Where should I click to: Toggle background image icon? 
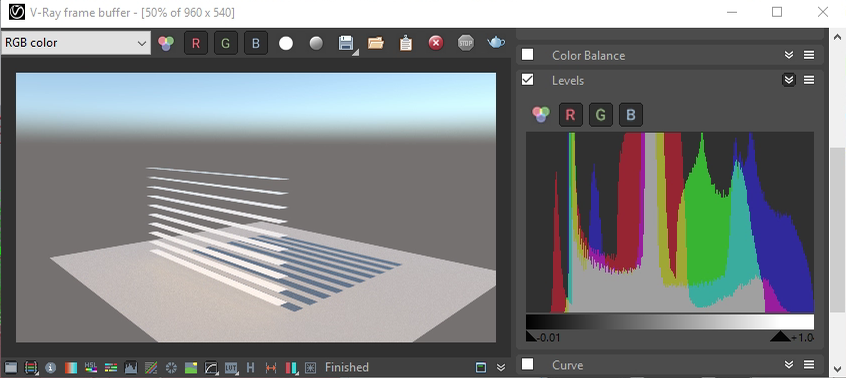tap(191, 368)
